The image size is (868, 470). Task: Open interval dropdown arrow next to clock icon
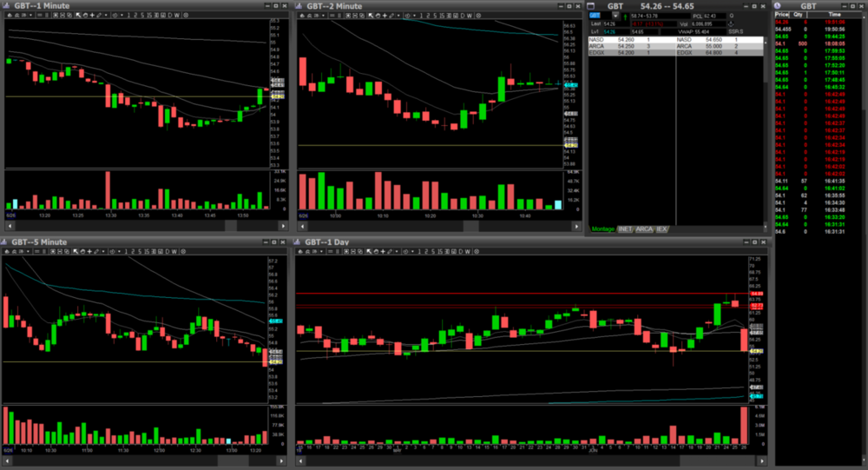(x=122, y=16)
